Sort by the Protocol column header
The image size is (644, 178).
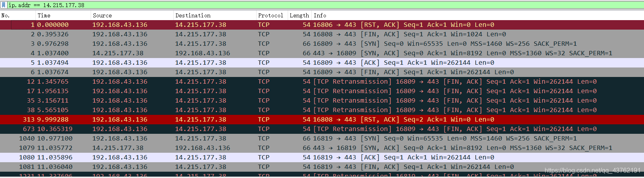(x=272, y=15)
